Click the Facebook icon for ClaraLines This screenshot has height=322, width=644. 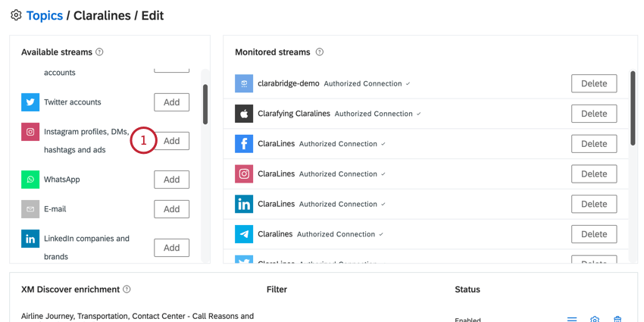coord(244,144)
